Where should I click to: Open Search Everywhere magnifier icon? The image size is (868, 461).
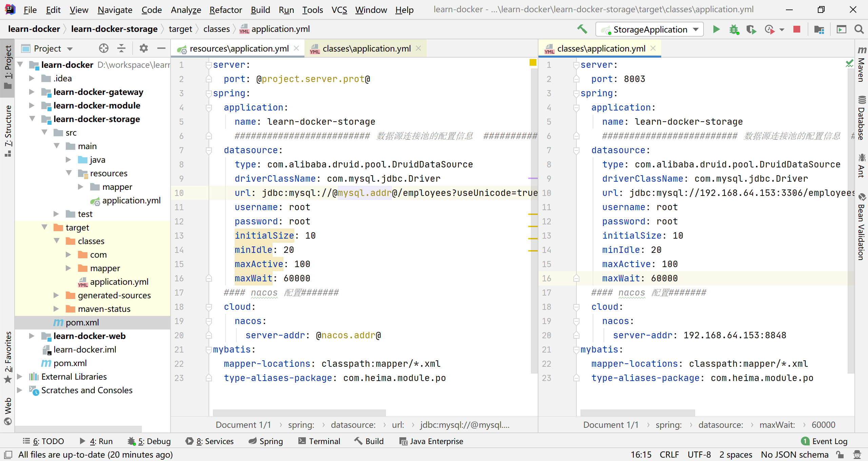click(x=859, y=29)
